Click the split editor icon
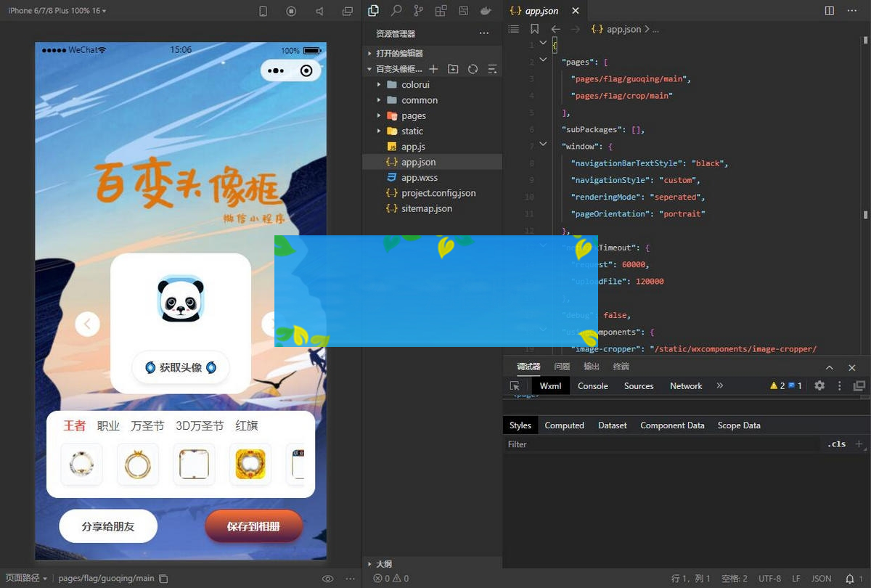 click(x=830, y=11)
